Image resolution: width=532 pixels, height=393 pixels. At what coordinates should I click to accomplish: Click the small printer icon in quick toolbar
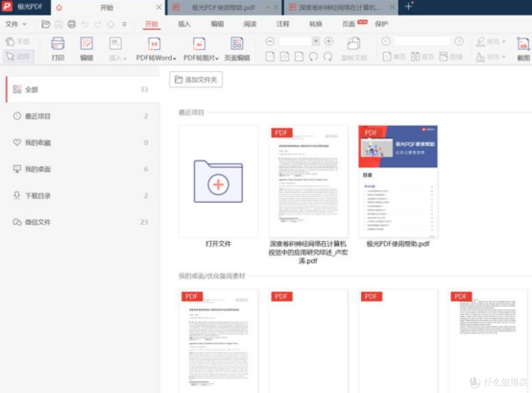point(71,24)
